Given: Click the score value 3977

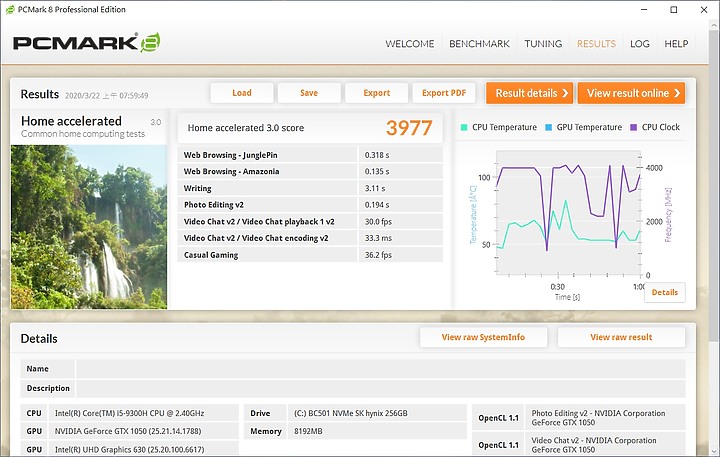Looking at the screenshot, I should (x=409, y=128).
